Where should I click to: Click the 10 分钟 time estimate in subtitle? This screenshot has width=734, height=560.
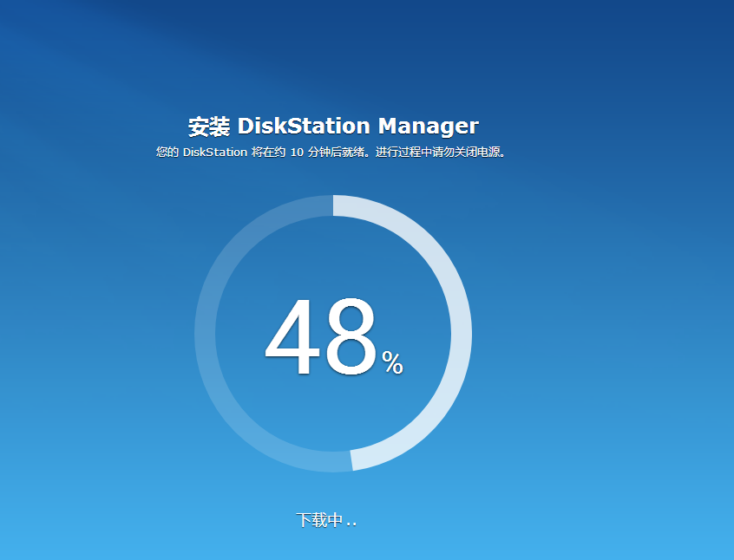click(x=310, y=152)
